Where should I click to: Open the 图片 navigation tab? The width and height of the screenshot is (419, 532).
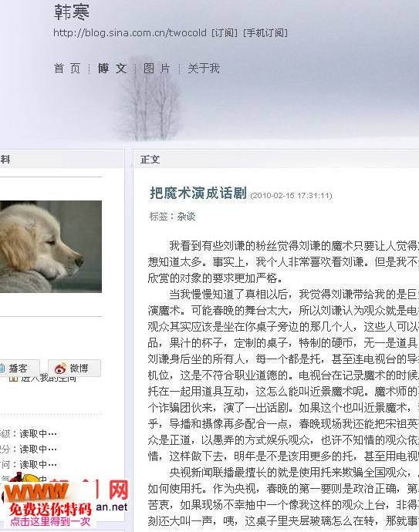tap(157, 69)
